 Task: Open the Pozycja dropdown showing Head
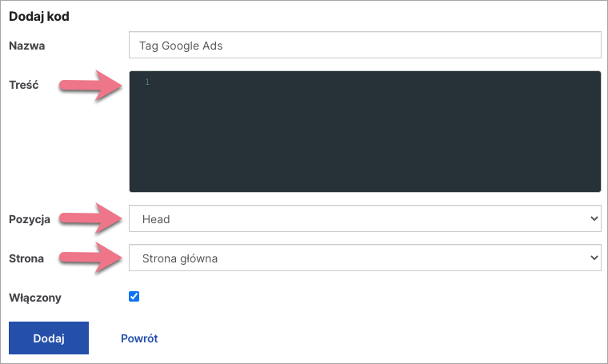(364, 218)
